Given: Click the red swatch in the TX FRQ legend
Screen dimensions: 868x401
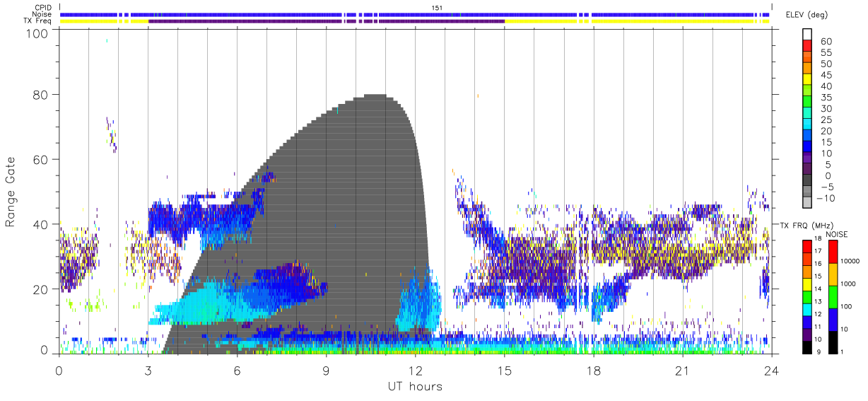Looking at the screenshot, I should (x=807, y=246).
